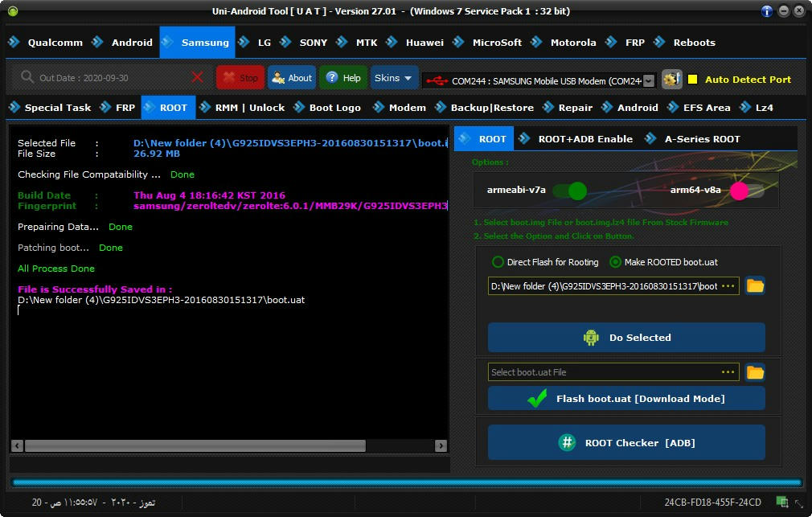
Task: Browse for boot.uat with folder icon
Action: [755, 372]
